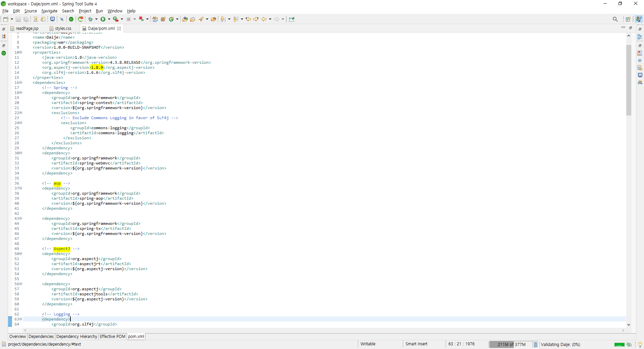Screen dimensions: 644x349
Task: Click the heap status memory bar
Action: (511, 345)
